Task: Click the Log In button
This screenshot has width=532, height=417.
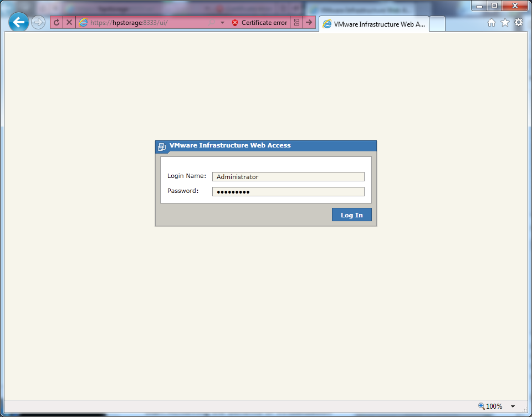Action: click(x=352, y=215)
